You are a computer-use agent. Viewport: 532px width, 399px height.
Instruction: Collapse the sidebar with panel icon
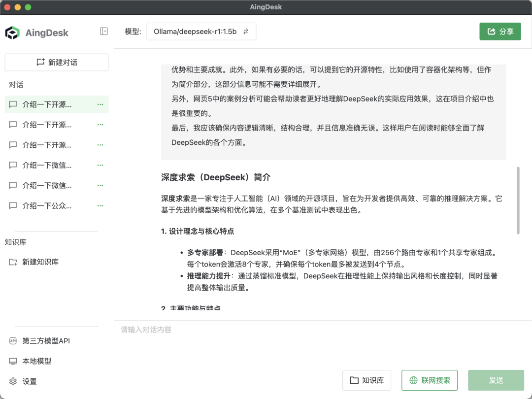[x=104, y=32]
